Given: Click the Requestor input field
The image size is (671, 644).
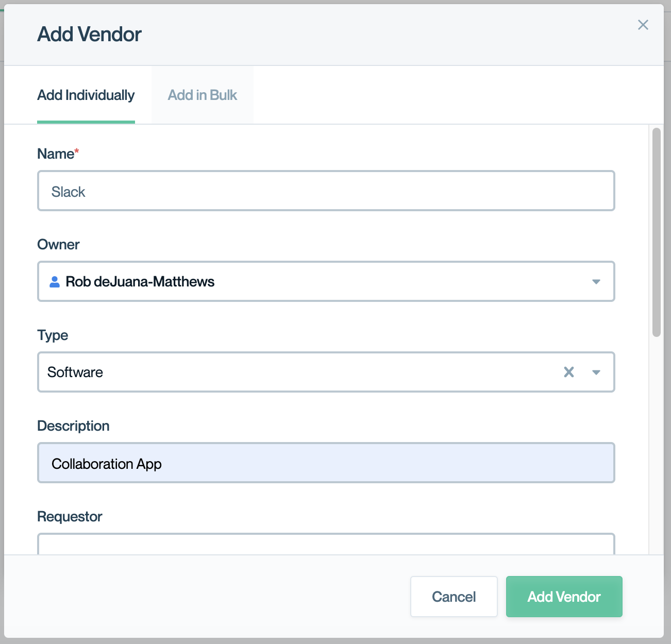Looking at the screenshot, I should coord(326,544).
